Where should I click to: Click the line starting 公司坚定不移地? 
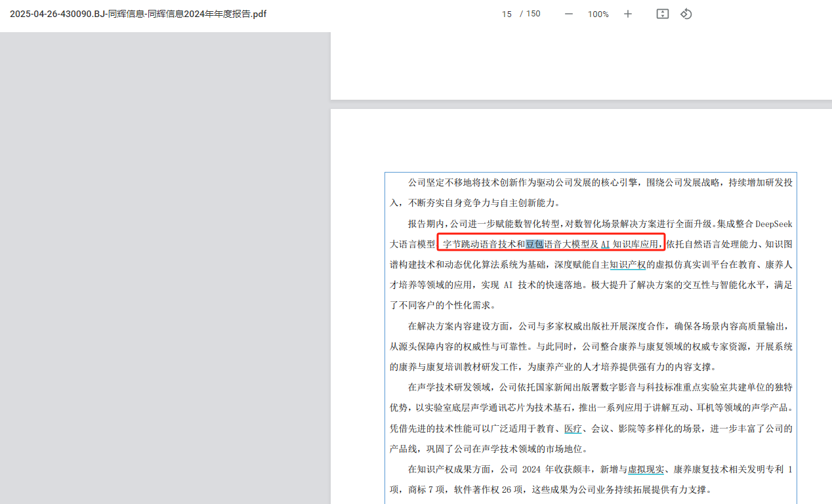(600, 182)
